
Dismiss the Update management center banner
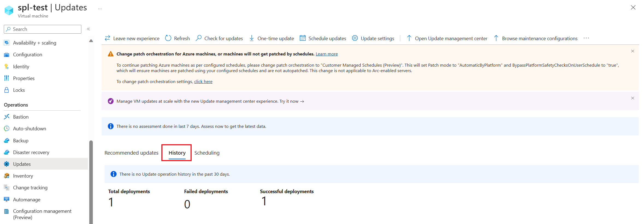[633, 98]
